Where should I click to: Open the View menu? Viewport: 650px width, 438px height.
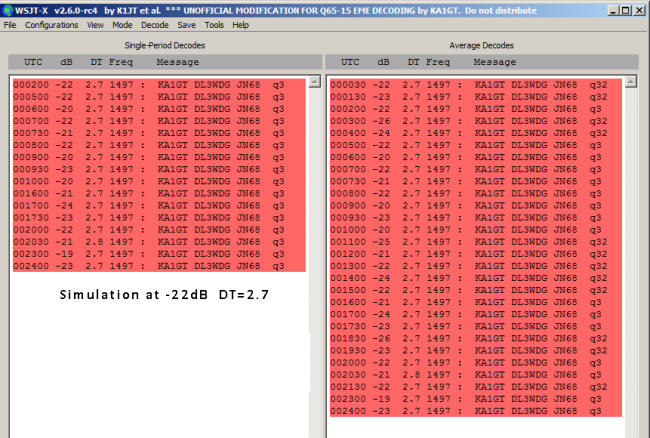coord(95,25)
